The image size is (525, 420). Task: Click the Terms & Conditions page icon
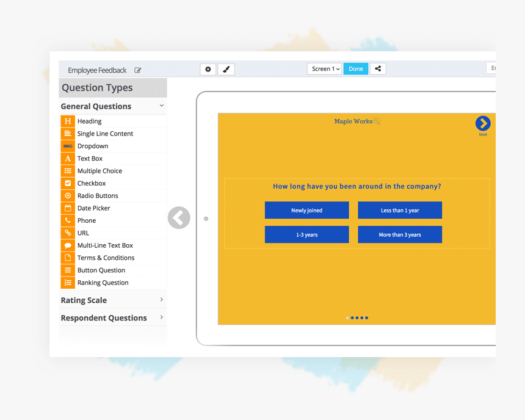[68, 258]
